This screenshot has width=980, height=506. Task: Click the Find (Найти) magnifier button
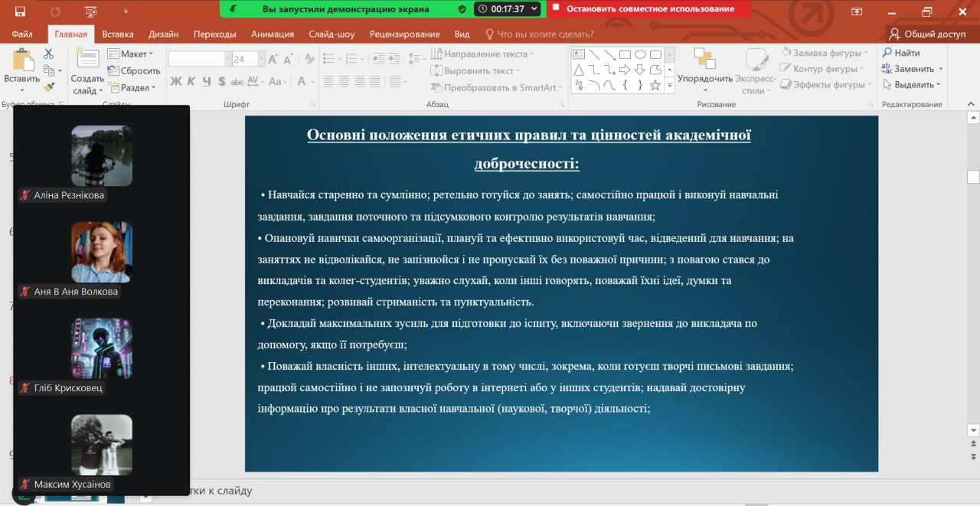point(900,53)
